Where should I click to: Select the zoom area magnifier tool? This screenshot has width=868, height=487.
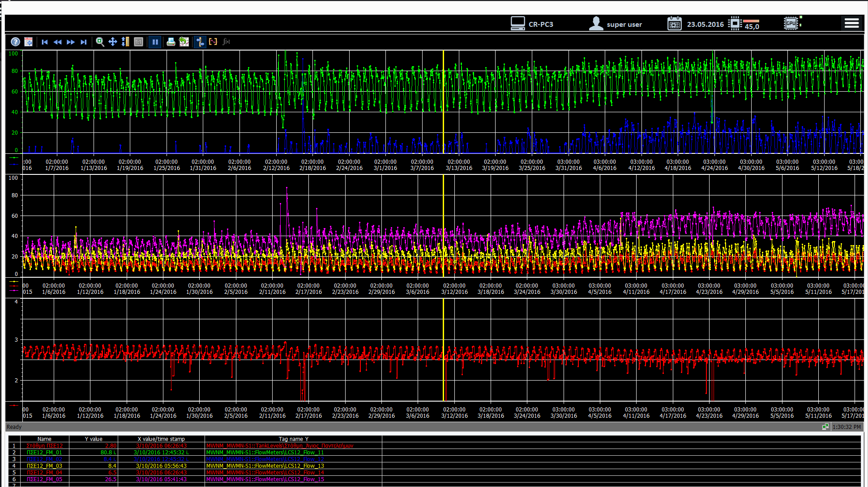point(100,42)
